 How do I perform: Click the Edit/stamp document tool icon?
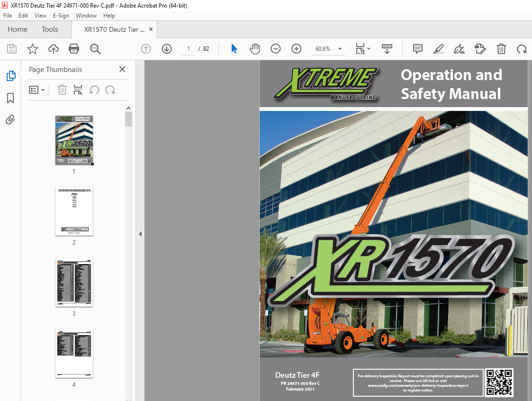coord(480,49)
